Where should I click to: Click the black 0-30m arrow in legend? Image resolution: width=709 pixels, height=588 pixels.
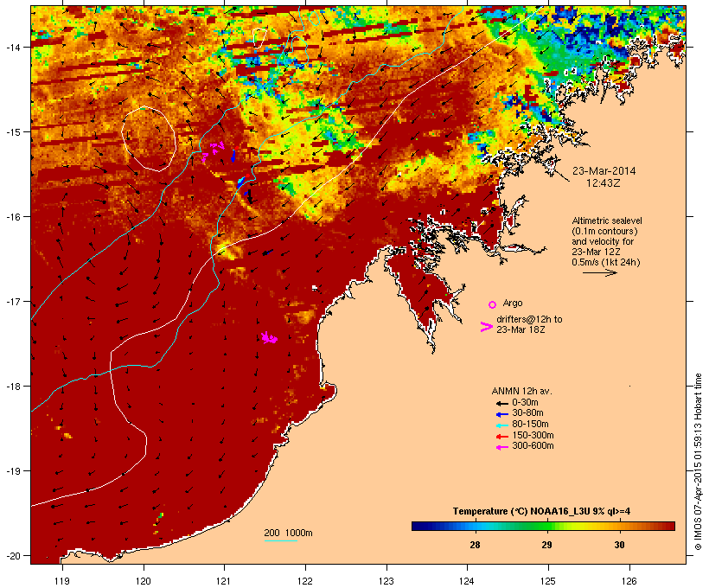501,404
